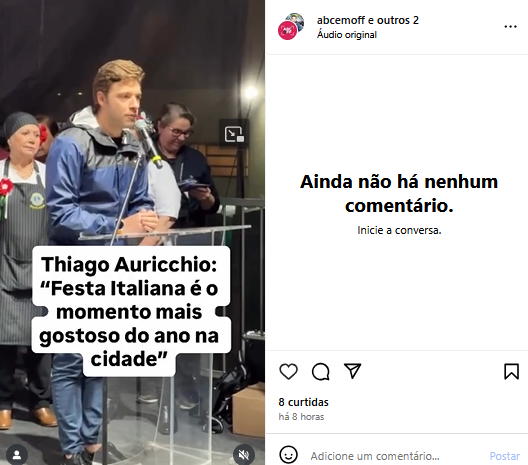Click the há 8 horas timestamp
528x465 pixels.
pos(301,417)
